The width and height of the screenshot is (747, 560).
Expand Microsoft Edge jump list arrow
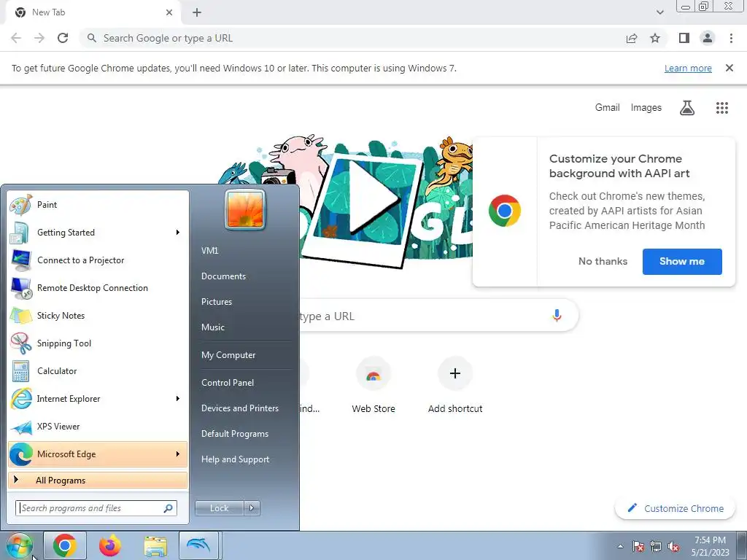point(178,454)
